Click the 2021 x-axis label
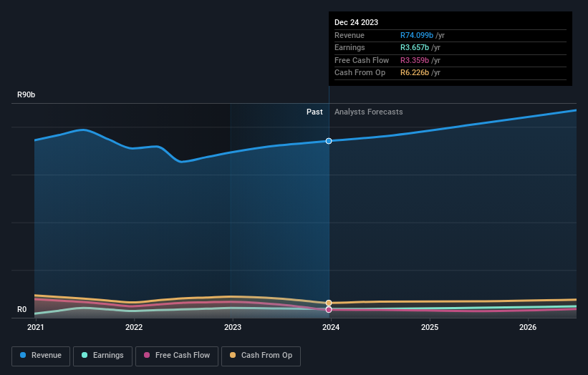Viewport: 588px width, 375px height. pyautogui.click(x=36, y=327)
